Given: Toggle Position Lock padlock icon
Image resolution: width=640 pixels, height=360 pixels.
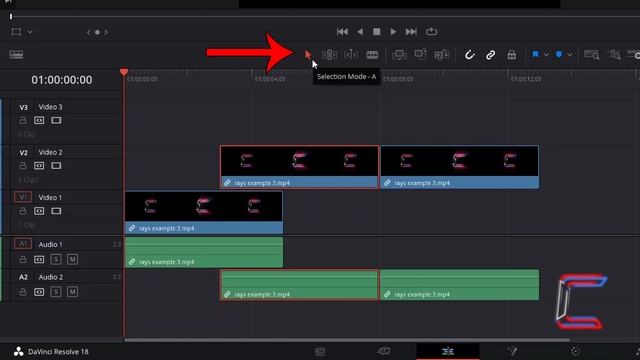Looking at the screenshot, I should [511, 55].
